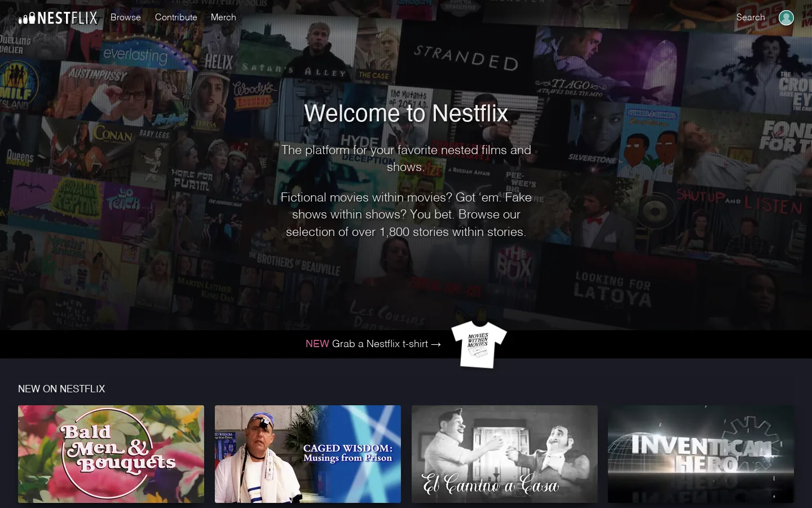Click the text 'selection of over 1,800 stories'
The image size is (812, 508).
[376, 232]
